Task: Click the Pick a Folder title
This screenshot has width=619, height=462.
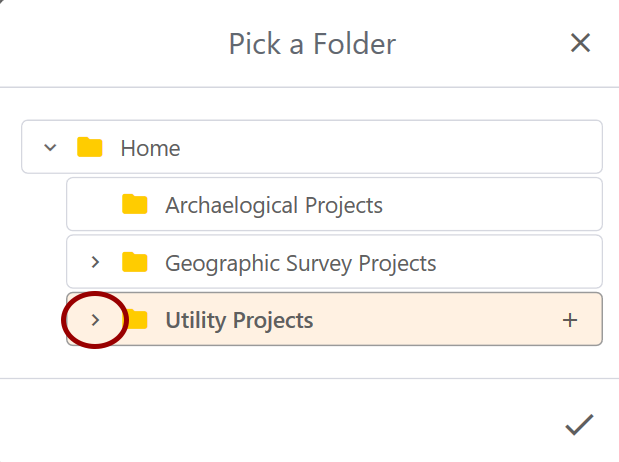Action: pos(312,43)
